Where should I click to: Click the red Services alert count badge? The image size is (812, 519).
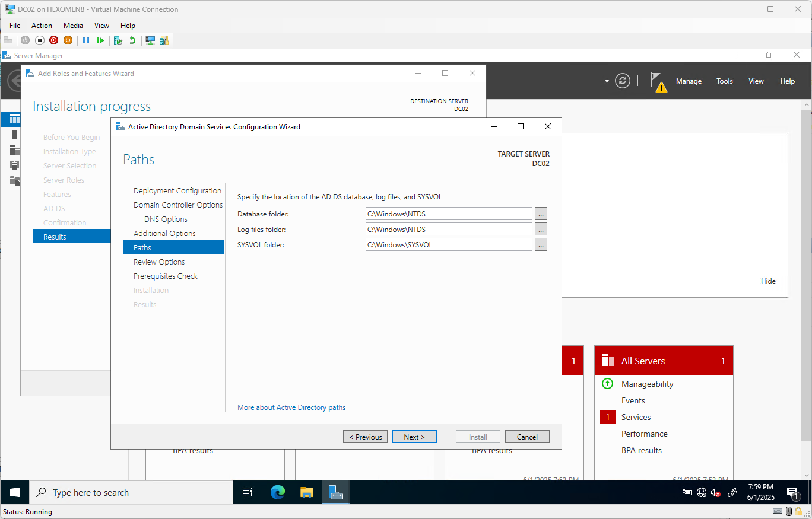608,417
